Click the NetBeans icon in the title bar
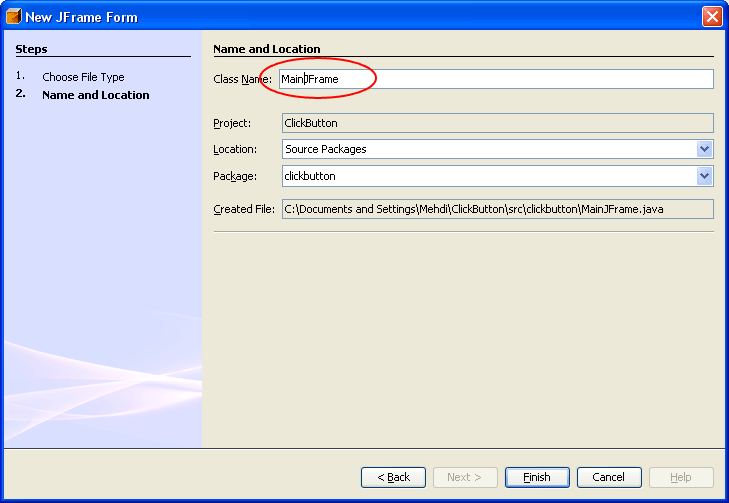Viewport: 729px width, 503px height. pos(13,16)
